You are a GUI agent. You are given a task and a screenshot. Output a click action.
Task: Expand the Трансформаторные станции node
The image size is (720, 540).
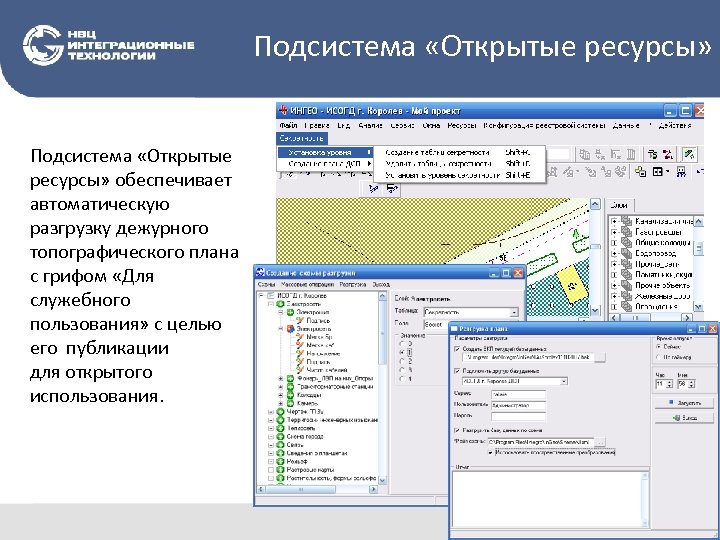[x=281, y=387]
